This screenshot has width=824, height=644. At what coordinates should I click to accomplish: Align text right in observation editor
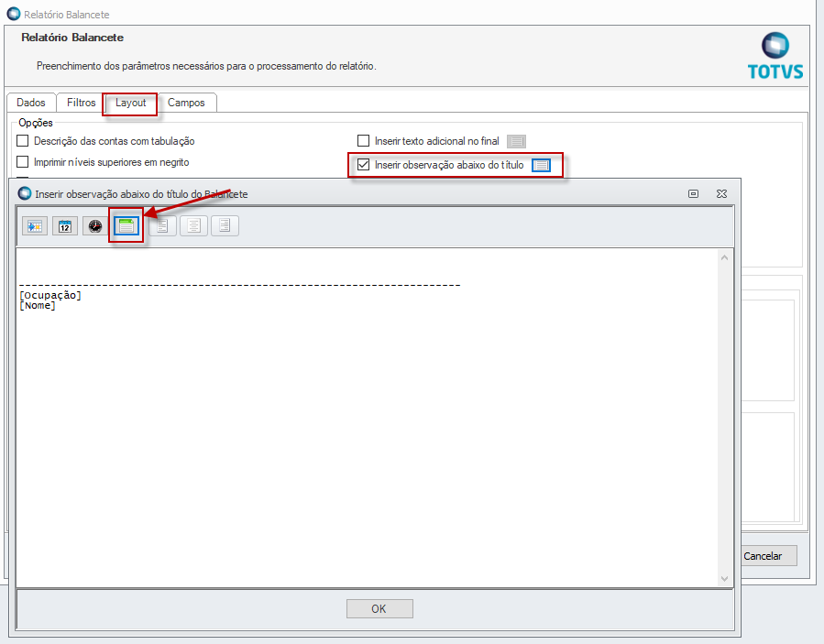point(225,226)
